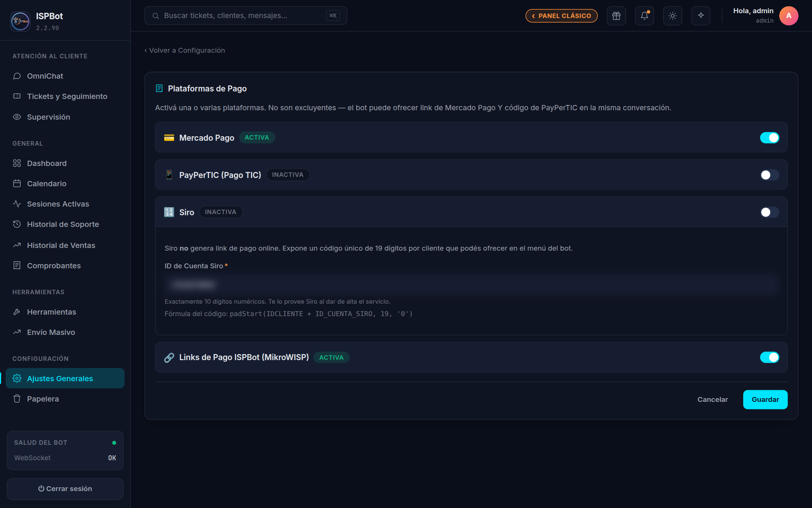Click the Links de Pago ACTIVA badge
The width and height of the screenshot is (812, 508).
tap(331, 357)
